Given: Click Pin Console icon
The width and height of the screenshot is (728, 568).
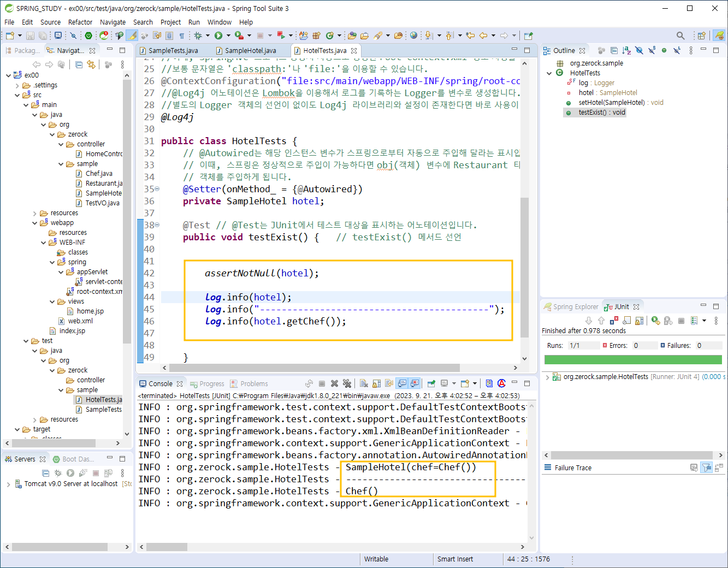Looking at the screenshot, I should pyautogui.click(x=431, y=383).
